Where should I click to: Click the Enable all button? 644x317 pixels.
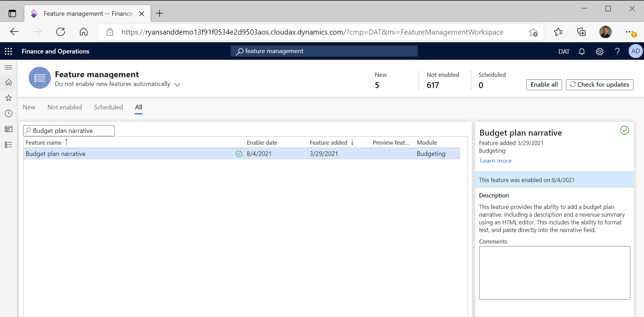pos(544,85)
